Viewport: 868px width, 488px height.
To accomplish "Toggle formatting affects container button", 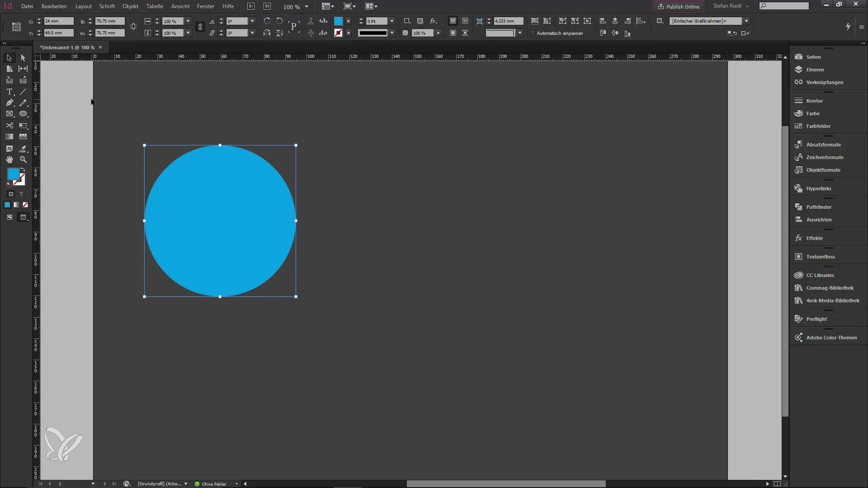I will pos(11,194).
